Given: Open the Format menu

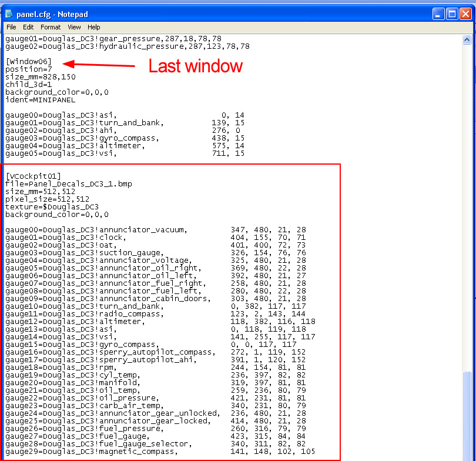Looking at the screenshot, I should (51, 27).
